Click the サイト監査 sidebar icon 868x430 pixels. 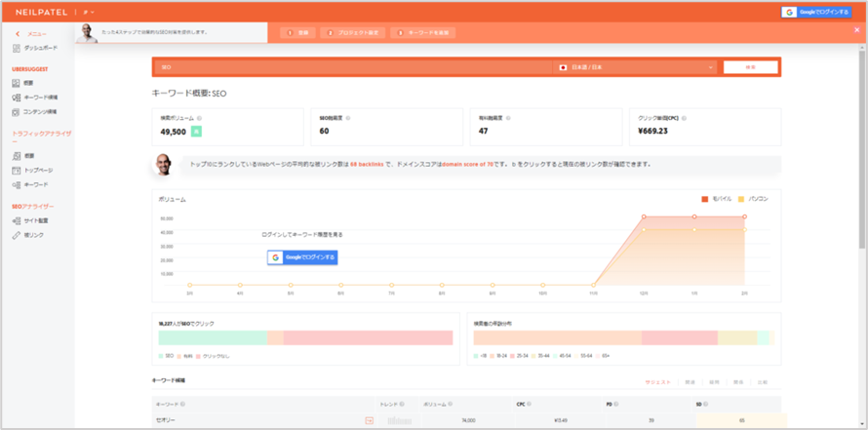pyautogui.click(x=16, y=220)
